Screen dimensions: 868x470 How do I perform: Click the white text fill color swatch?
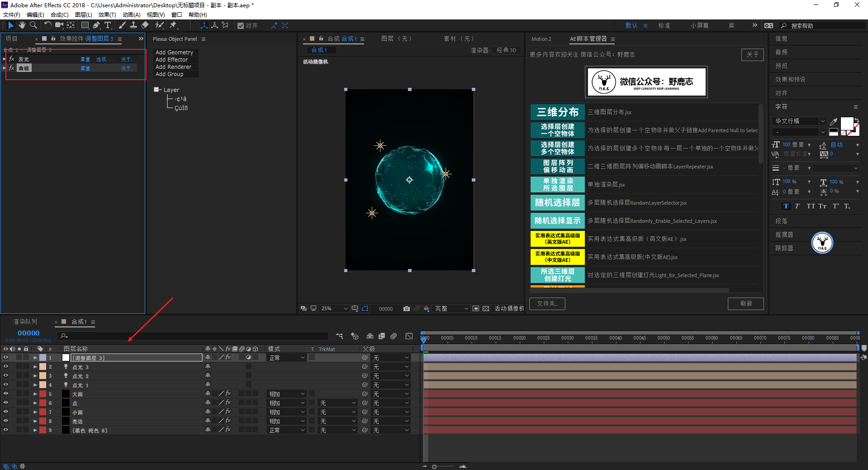pyautogui.click(x=846, y=123)
